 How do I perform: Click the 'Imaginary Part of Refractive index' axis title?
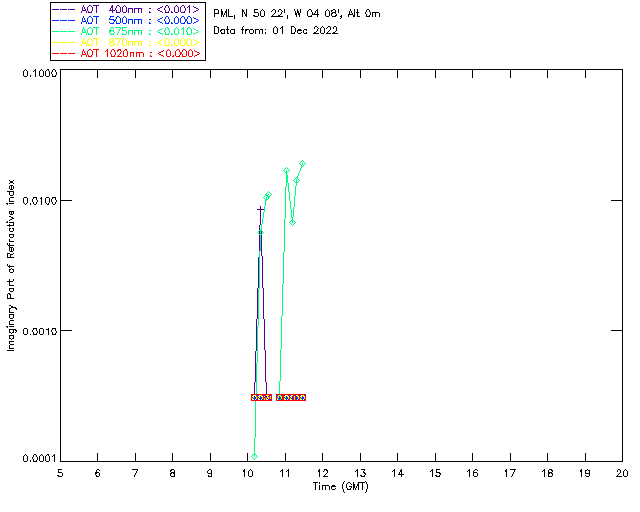coord(11,265)
